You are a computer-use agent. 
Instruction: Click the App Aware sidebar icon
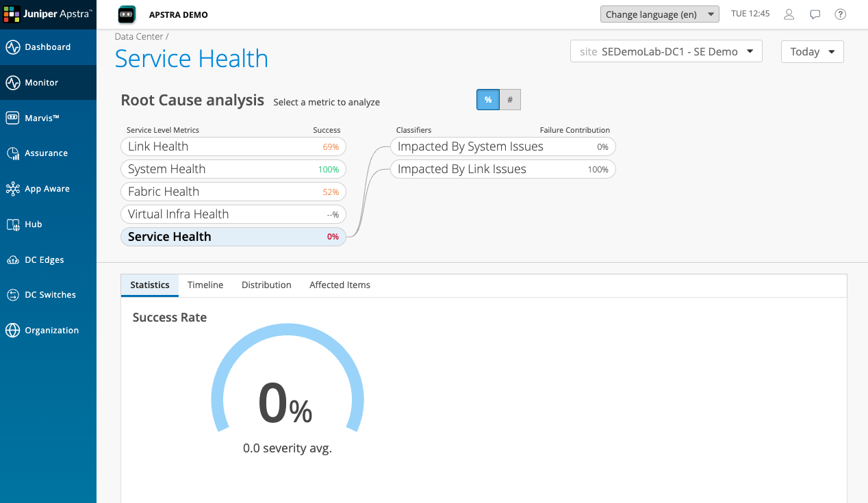[13, 189]
